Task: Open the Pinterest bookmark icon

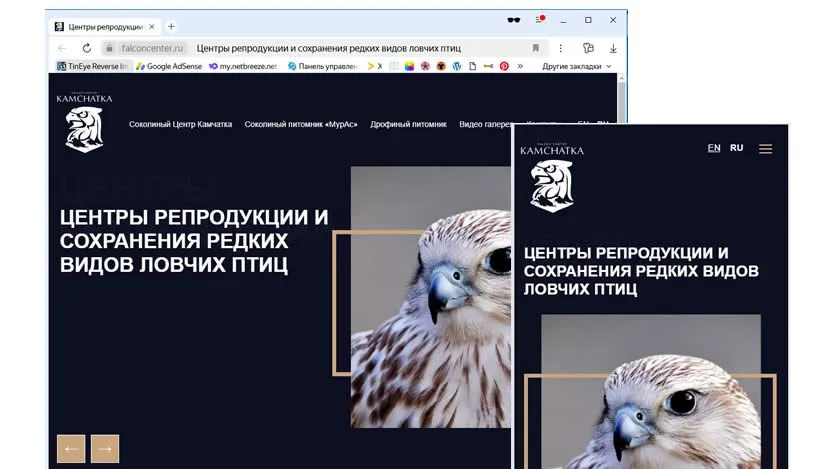Action: [x=504, y=66]
